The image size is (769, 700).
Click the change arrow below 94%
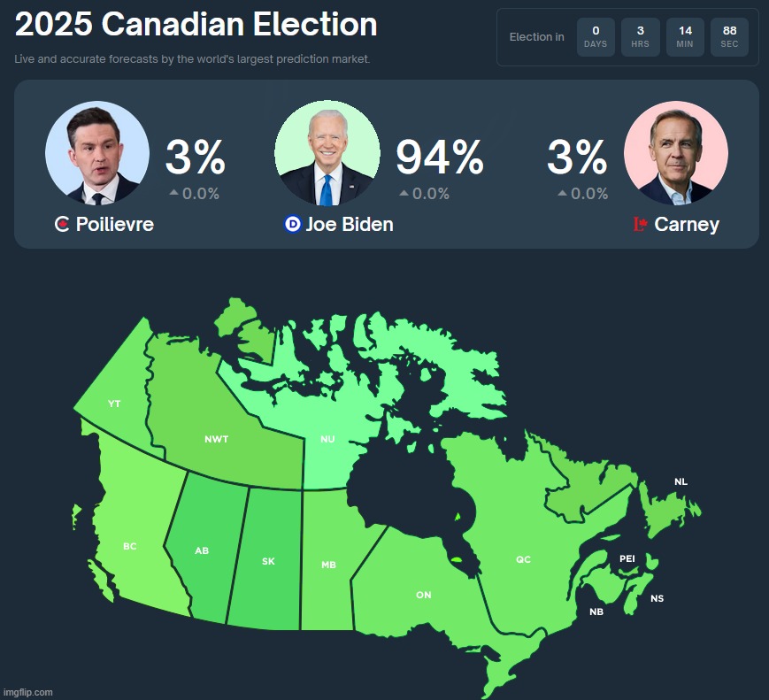tap(404, 193)
